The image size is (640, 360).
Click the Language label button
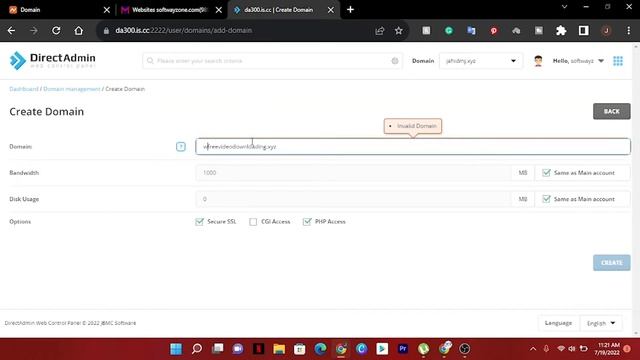(x=558, y=323)
